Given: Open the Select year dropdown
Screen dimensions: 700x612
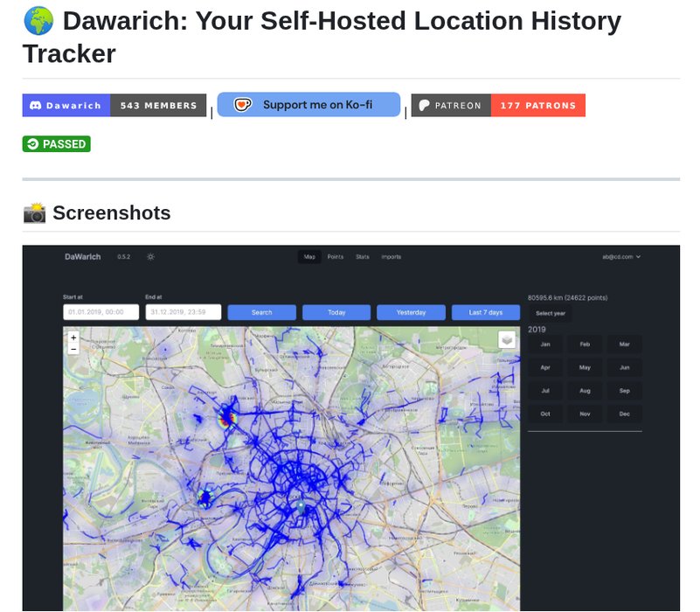Looking at the screenshot, I should [550, 314].
